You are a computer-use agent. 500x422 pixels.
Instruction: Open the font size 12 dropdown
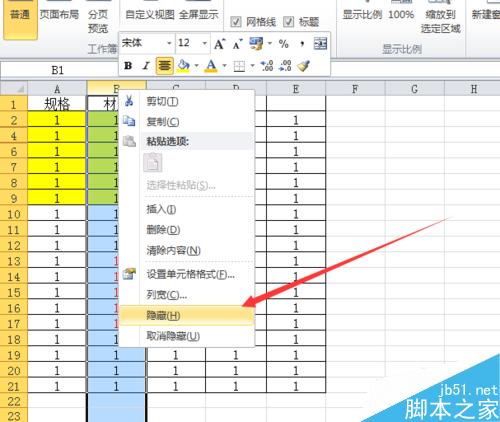pos(204,43)
